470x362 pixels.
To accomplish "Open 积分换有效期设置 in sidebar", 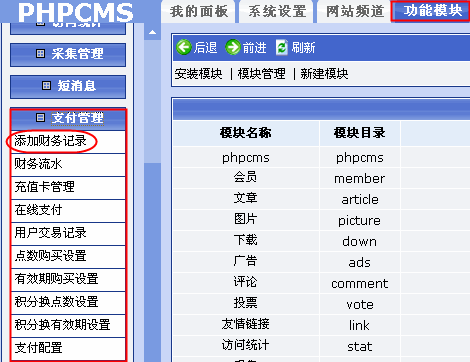I will [68, 326].
